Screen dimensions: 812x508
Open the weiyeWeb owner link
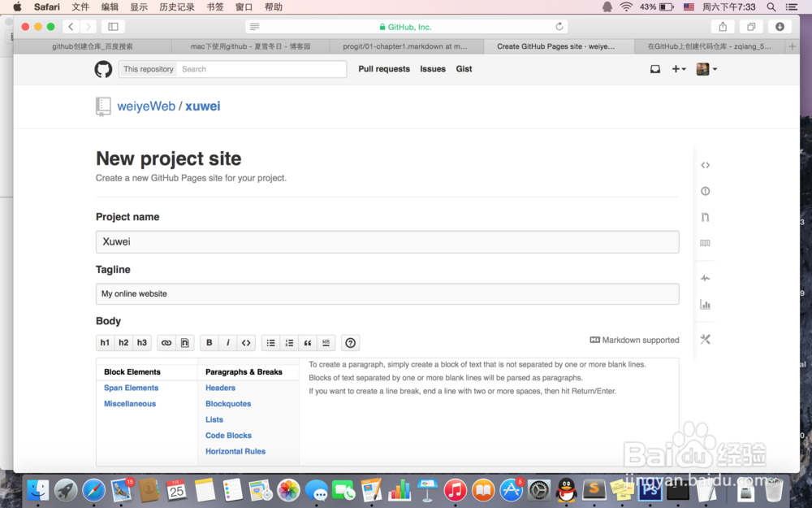tap(146, 106)
